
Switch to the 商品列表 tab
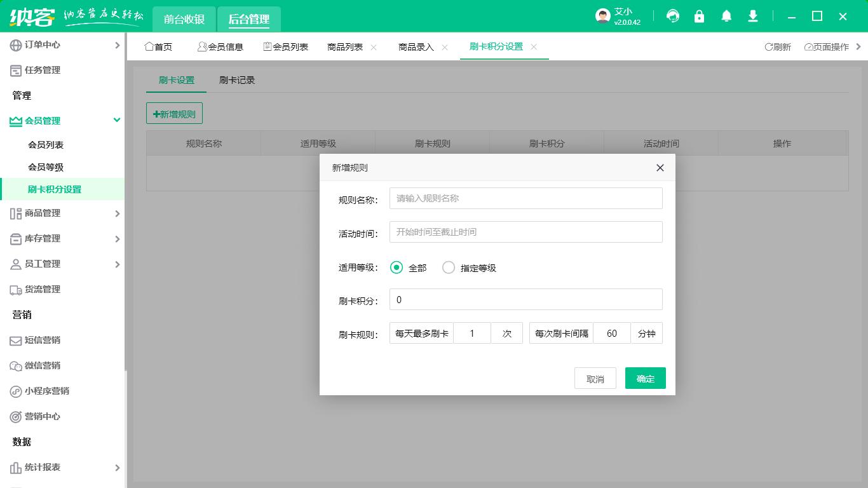point(346,46)
